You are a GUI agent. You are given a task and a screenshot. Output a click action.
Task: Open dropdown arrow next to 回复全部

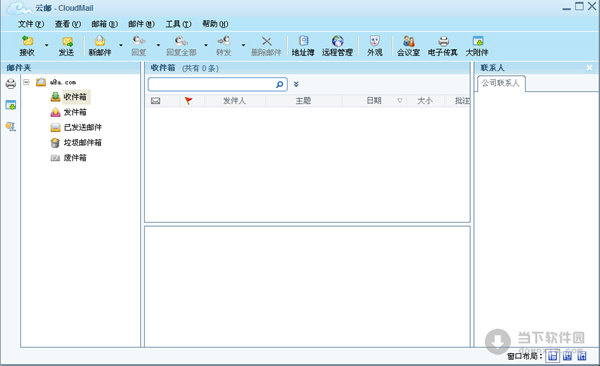206,45
